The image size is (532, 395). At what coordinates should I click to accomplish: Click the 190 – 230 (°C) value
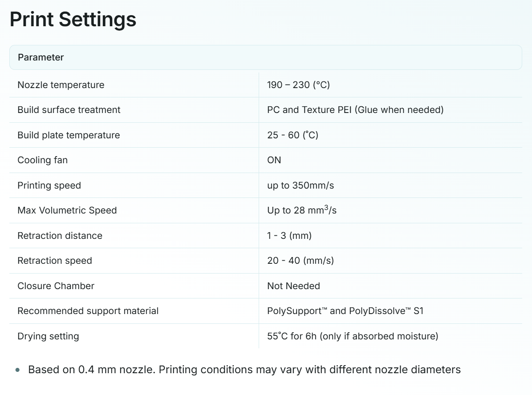coord(298,85)
